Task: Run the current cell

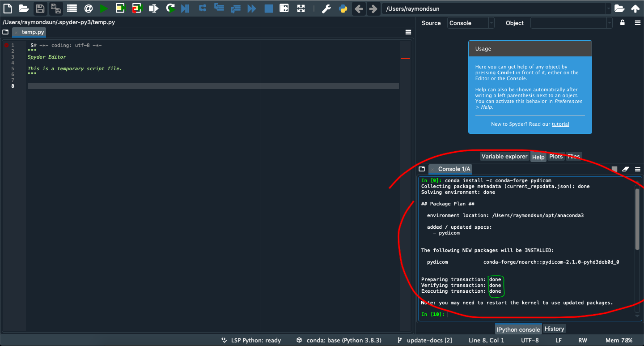Action: (120, 8)
